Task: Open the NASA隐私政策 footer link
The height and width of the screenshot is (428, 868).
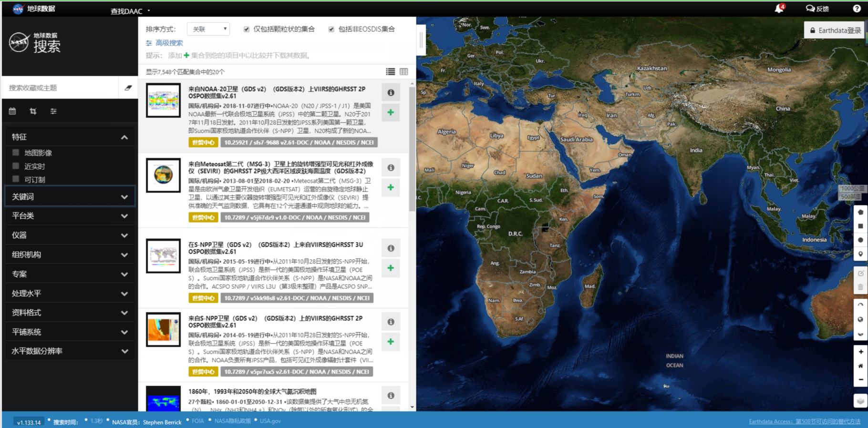Action: tap(233, 421)
